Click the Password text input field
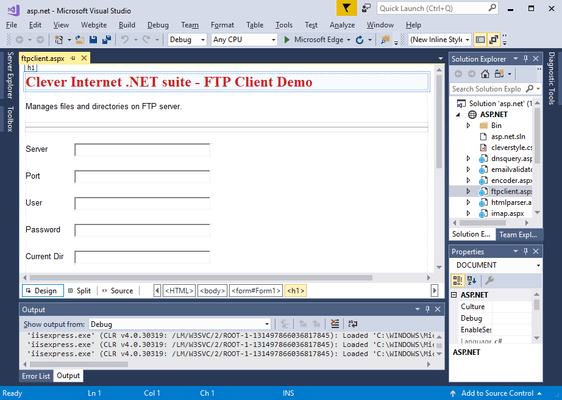Viewport: 562px width, 400px height. [x=142, y=230]
